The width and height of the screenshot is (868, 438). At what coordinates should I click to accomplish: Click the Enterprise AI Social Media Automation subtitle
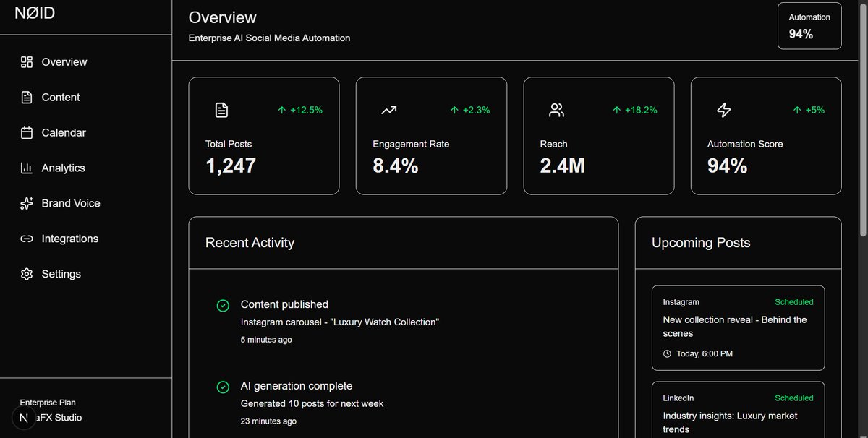269,38
